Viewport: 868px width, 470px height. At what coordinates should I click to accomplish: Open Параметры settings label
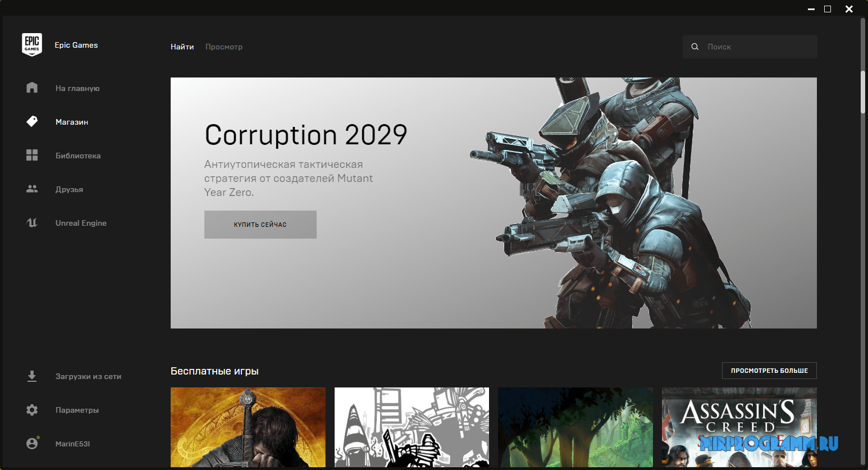[77, 410]
